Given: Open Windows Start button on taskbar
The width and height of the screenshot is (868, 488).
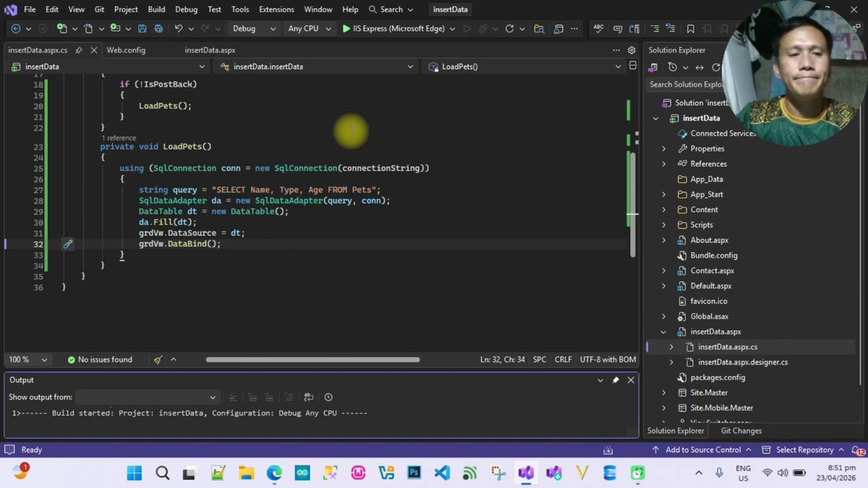Looking at the screenshot, I should [134, 472].
